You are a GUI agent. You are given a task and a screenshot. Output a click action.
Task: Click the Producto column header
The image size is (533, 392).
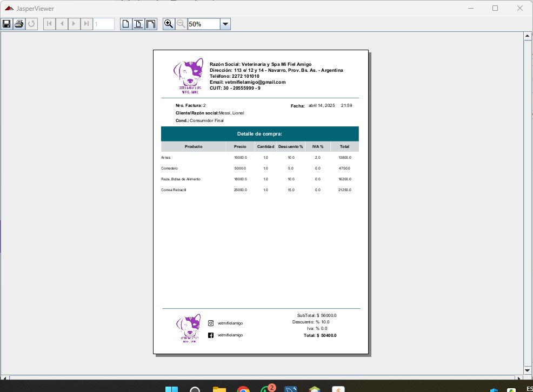coord(194,147)
